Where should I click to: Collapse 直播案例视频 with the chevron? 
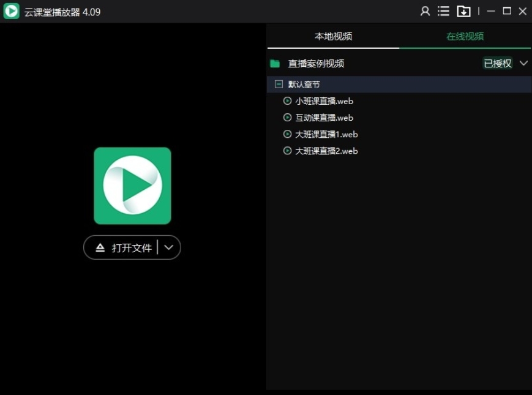[x=523, y=63]
